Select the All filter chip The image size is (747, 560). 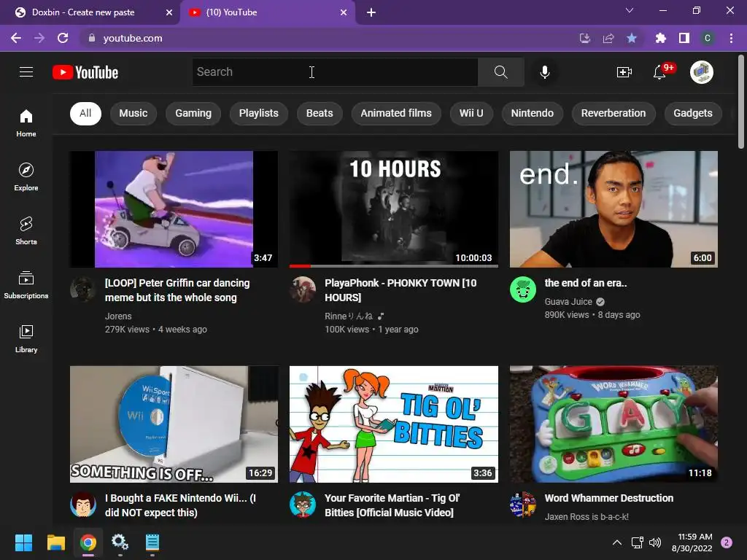pyautogui.click(x=85, y=113)
